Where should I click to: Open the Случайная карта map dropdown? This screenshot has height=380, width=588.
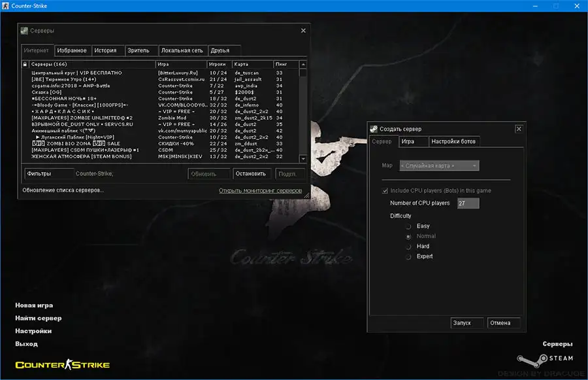pyautogui.click(x=473, y=165)
